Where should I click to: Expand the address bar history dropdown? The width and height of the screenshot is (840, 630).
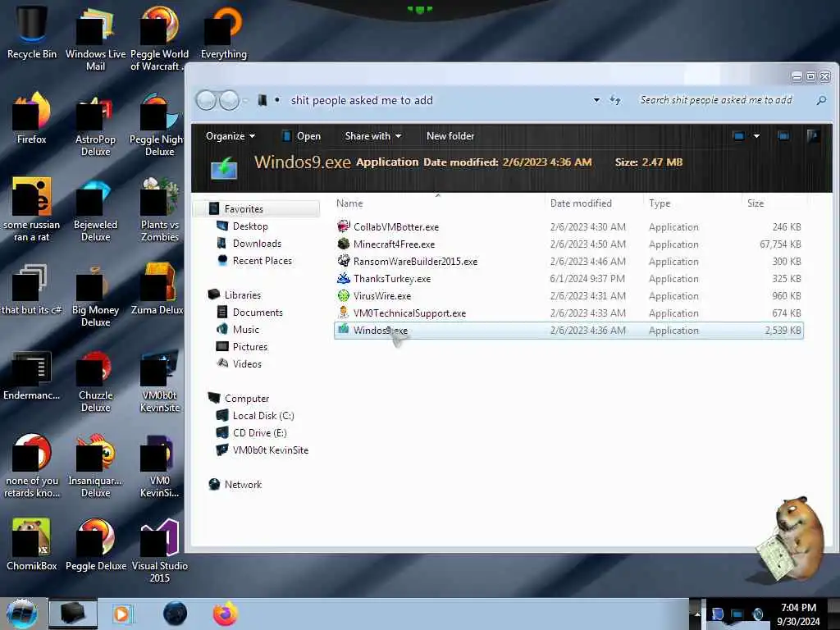point(596,100)
